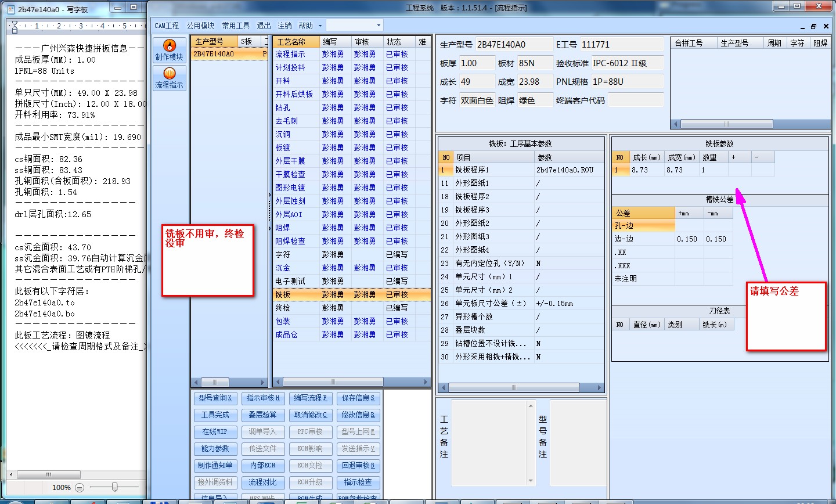This screenshot has width=836, height=504.
Task: Click the 内部ECN button
Action: [262, 466]
